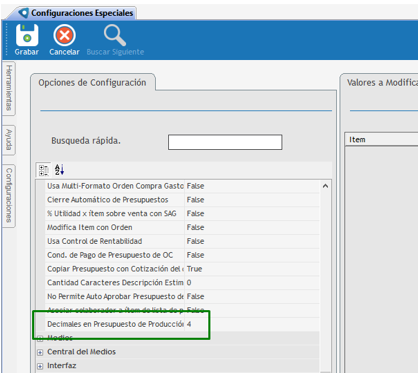Click False value of % Utilidad x ítem

click(195, 214)
